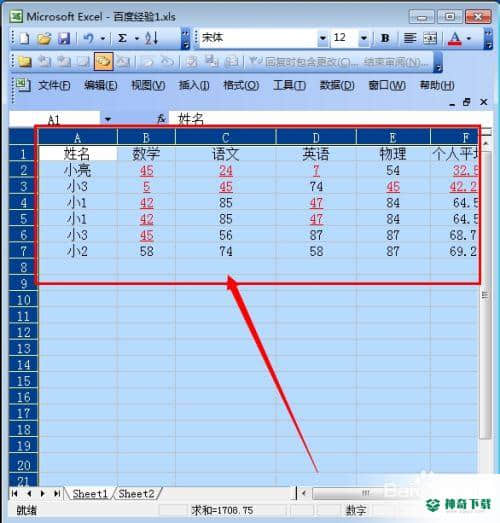Save the workbook with floppy icon
The height and width of the screenshot is (523, 500).
(64, 39)
